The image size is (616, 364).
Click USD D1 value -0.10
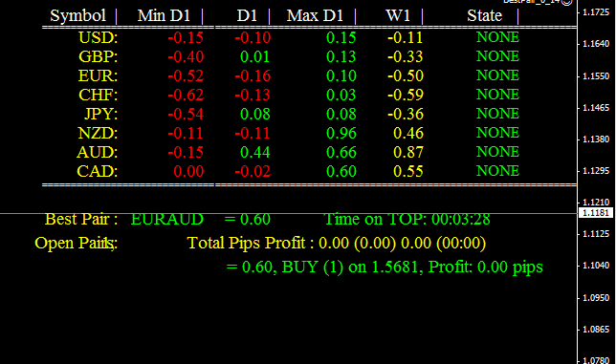(253, 37)
